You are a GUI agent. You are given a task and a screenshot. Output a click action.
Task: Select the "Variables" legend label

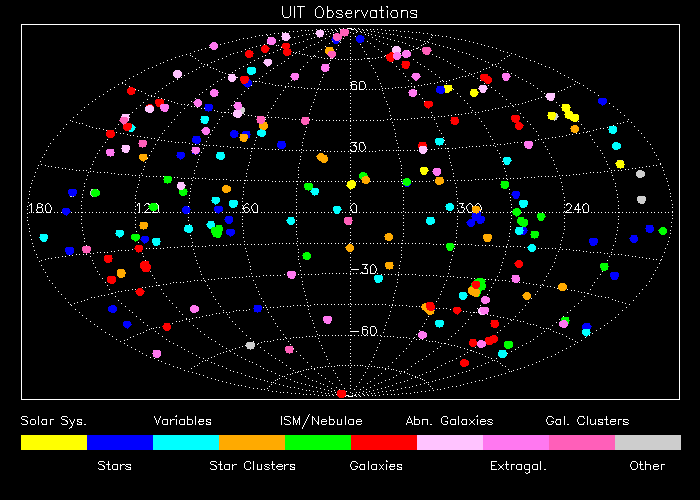pos(183,421)
